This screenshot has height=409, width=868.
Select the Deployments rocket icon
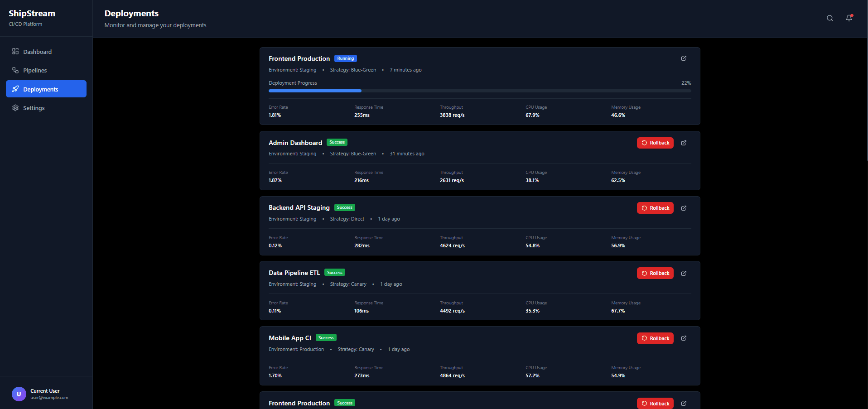tap(15, 89)
